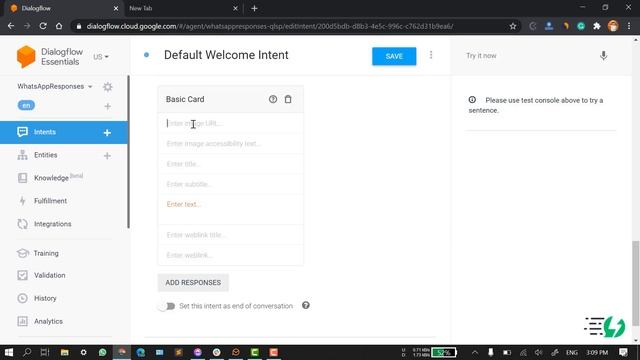Image resolution: width=640 pixels, height=360 pixels.
Task: Click the SAVE button
Action: (x=394, y=56)
